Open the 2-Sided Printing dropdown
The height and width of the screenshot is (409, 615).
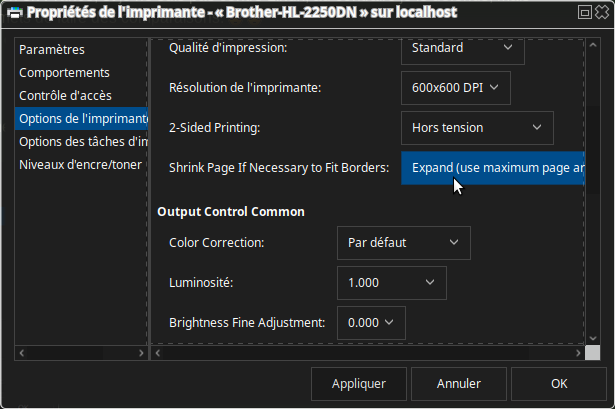click(x=476, y=127)
